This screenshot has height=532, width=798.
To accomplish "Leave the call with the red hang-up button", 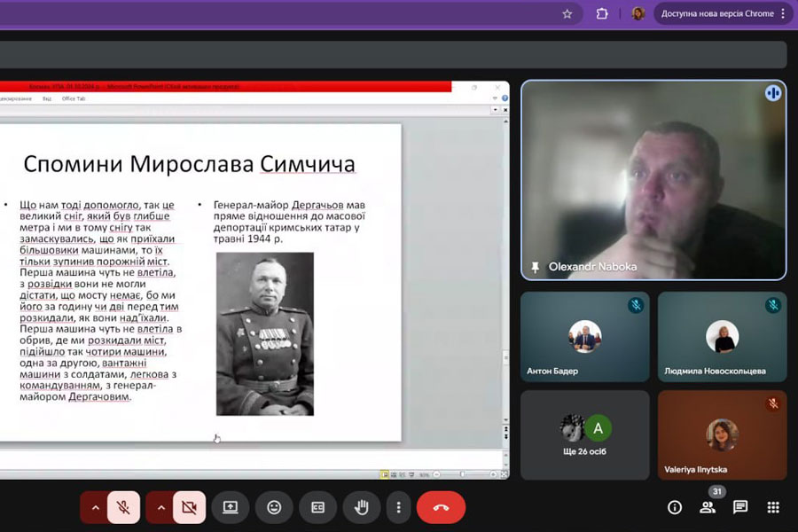I will point(441,507).
